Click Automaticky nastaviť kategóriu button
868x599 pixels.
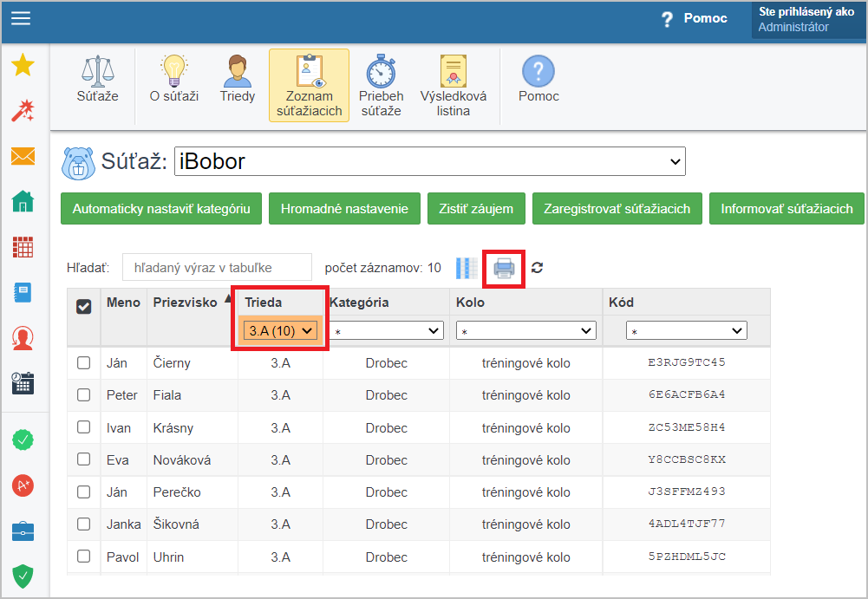point(161,209)
